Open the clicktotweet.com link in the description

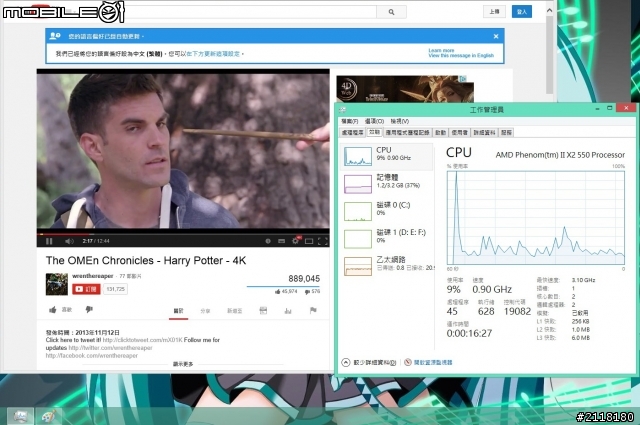pos(142,340)
